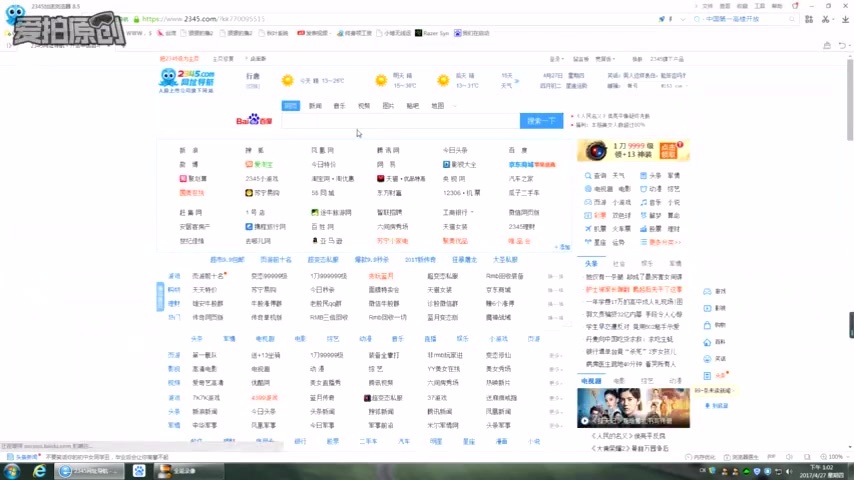Click the 头条 news icon in side float bar
The image size is (854, 480).
coord(707,376)
